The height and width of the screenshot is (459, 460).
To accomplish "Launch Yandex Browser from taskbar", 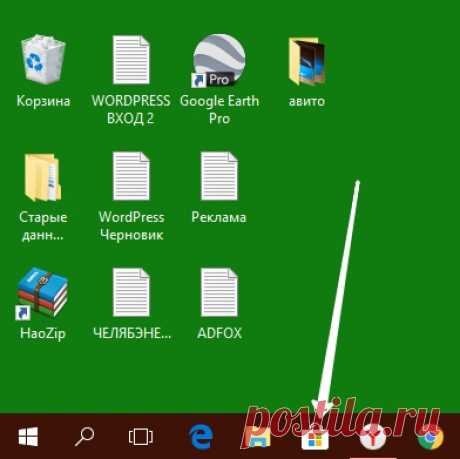I will click(373, 437).
